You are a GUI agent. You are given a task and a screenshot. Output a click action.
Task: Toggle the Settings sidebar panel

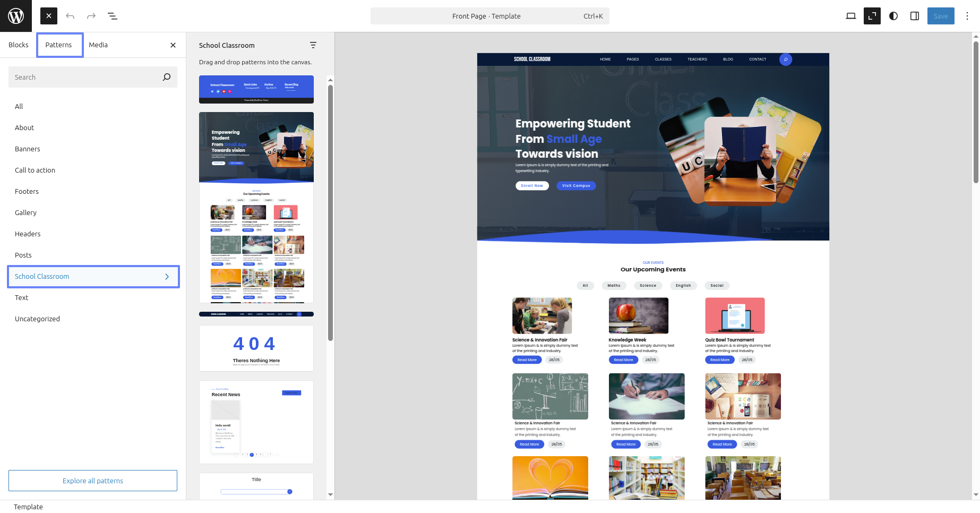point(915,16)
